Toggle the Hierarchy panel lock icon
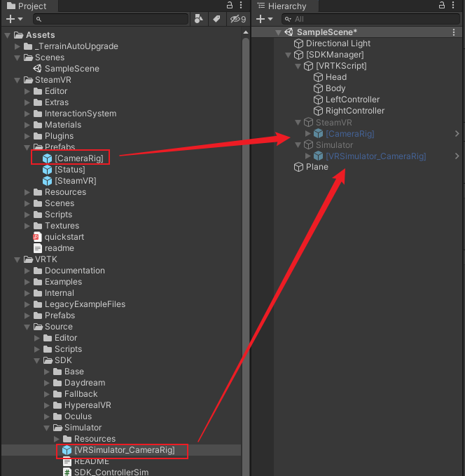The image size is (465, 476). 442,5
